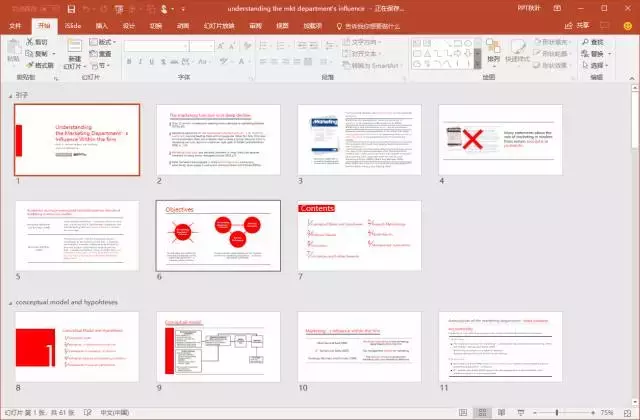Switch to Reading view in status bar
Image resolution: width=640 pixels, height=420 pixels.
(x=501, y=412)
